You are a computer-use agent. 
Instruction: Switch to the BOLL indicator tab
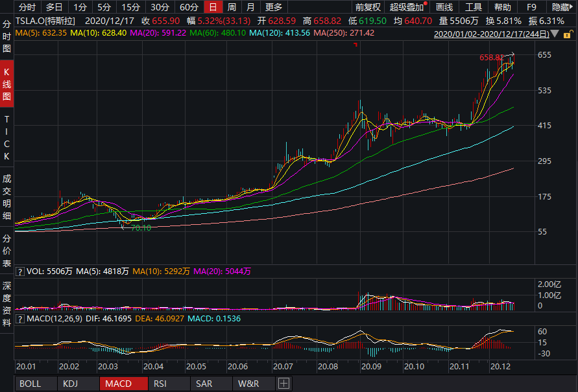[x=30, y=384]
